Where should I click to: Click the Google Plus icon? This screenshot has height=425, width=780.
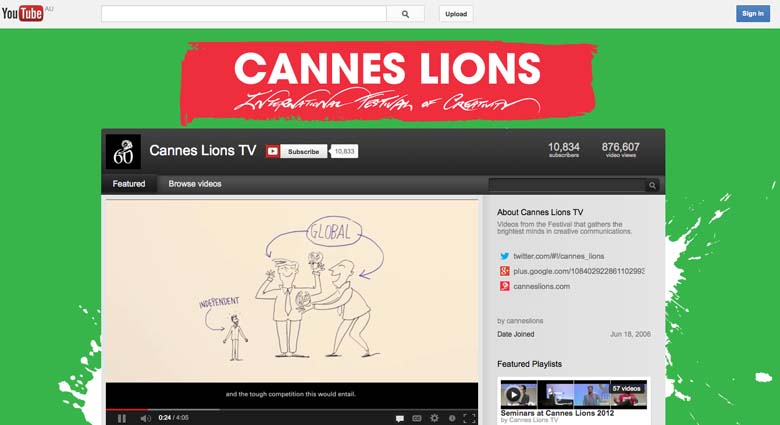504,271
